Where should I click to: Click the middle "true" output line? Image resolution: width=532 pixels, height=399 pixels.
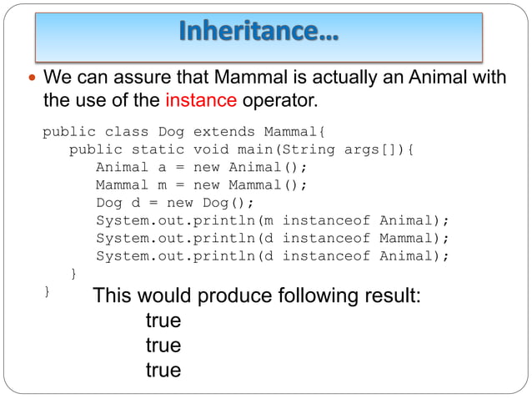pos(163,345)
